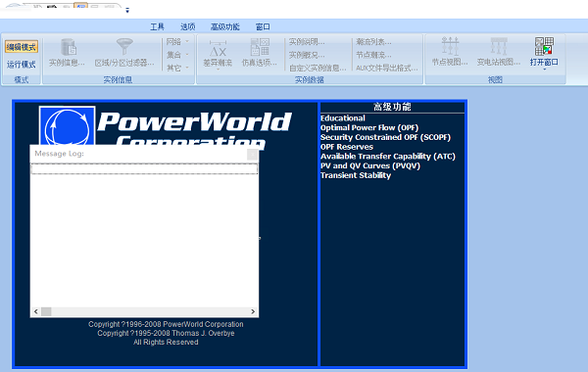Click the Transient Stability entry
Screen dimensions: 588x372
click(x=356, y=175)
